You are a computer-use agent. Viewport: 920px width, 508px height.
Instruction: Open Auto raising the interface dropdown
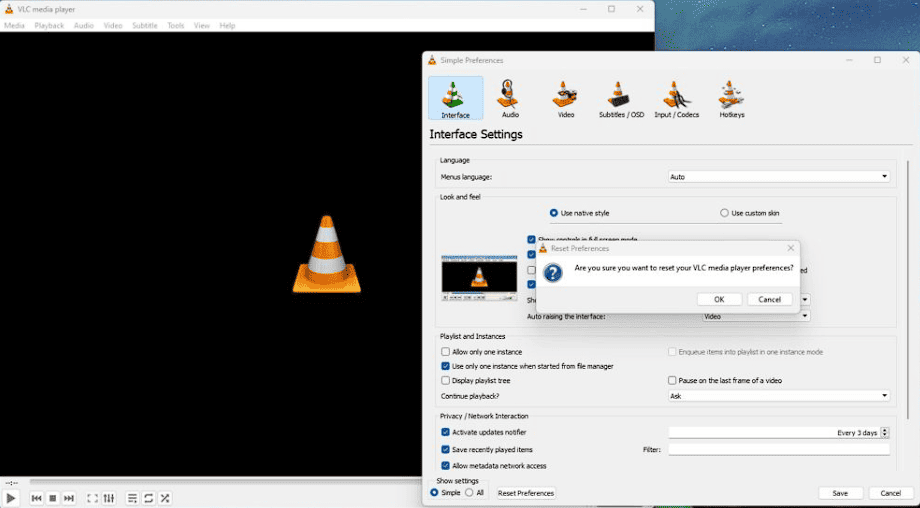pos(756,316)
